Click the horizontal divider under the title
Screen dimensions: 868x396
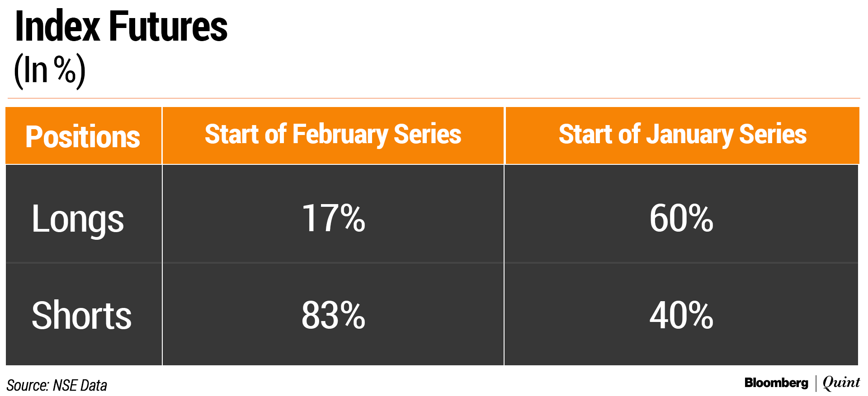tap(433, 98)
